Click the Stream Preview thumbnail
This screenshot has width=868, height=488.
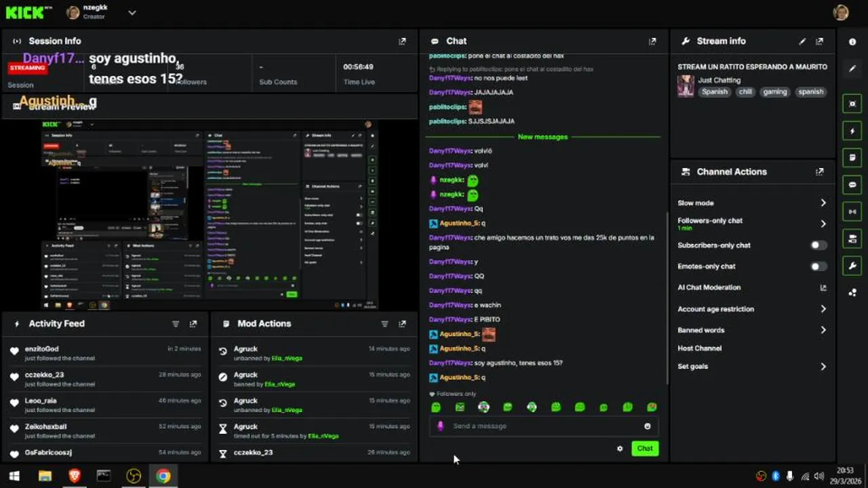coord(210,215)
